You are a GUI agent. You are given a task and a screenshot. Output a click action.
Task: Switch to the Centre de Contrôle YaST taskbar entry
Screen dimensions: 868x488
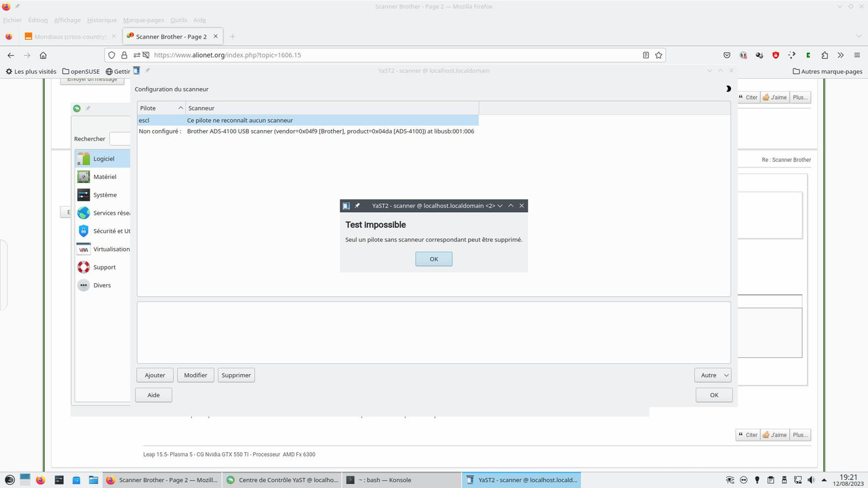tap(281, 480)
